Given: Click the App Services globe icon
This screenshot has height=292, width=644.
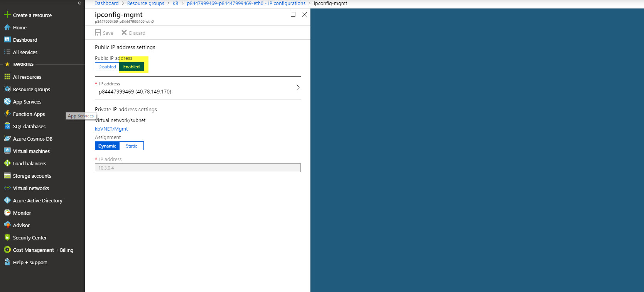Looking at the screenshot, I should pos(7,102).
